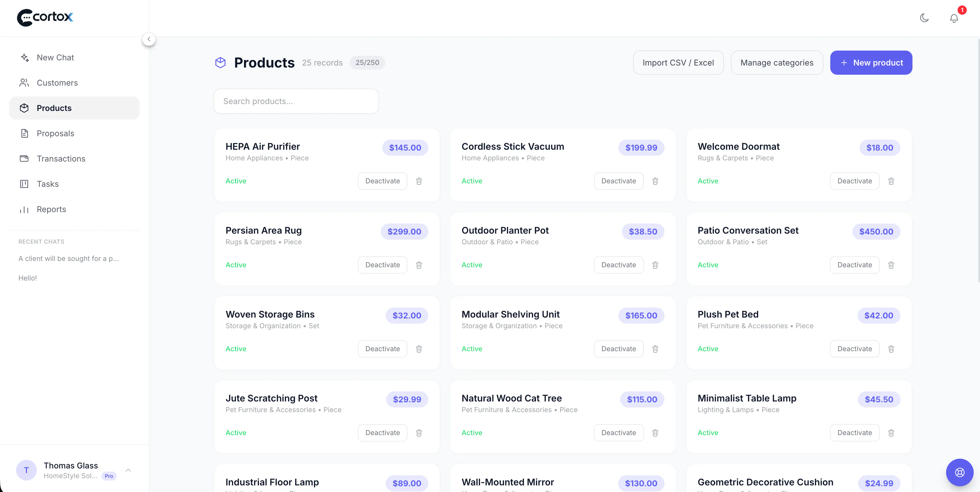Go to Customers page
This screenshot has width=980, height=492.
click(x=74, y=82)
